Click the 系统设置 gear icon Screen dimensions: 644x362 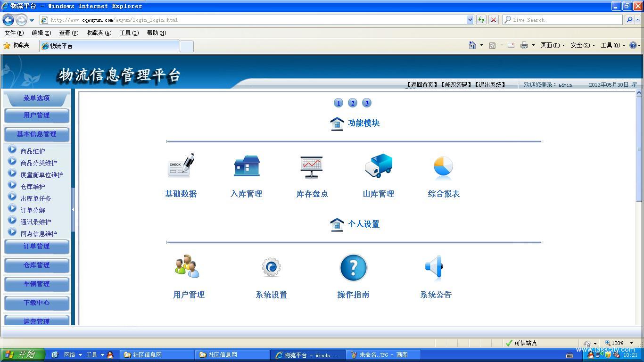point(271,267)
